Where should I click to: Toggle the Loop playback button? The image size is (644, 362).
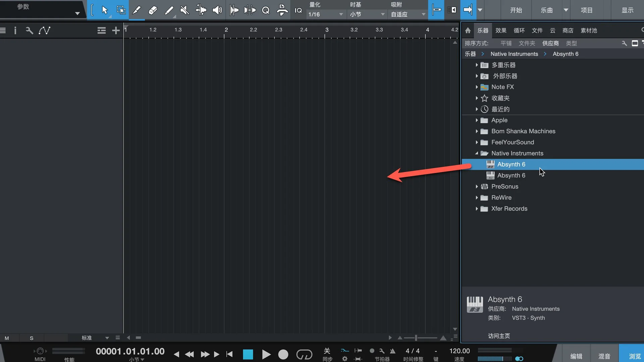pyautogui.click(x=304, y=354)
